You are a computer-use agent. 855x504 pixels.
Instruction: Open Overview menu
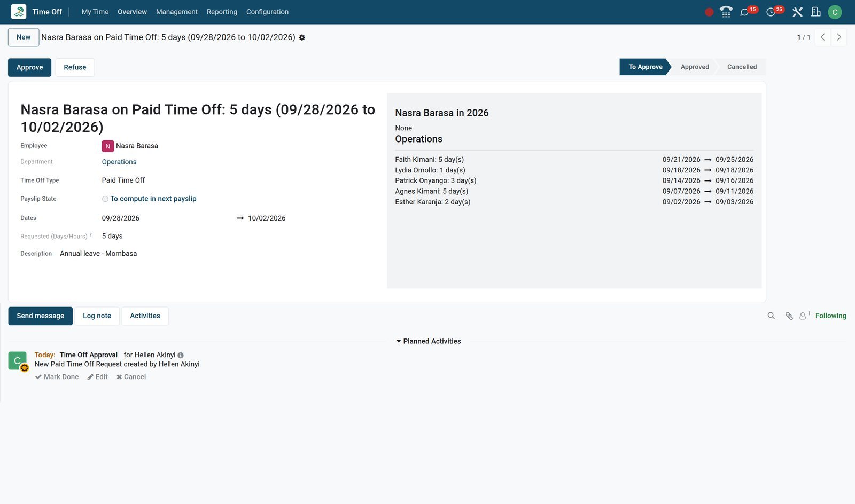[x=132, y=12]
